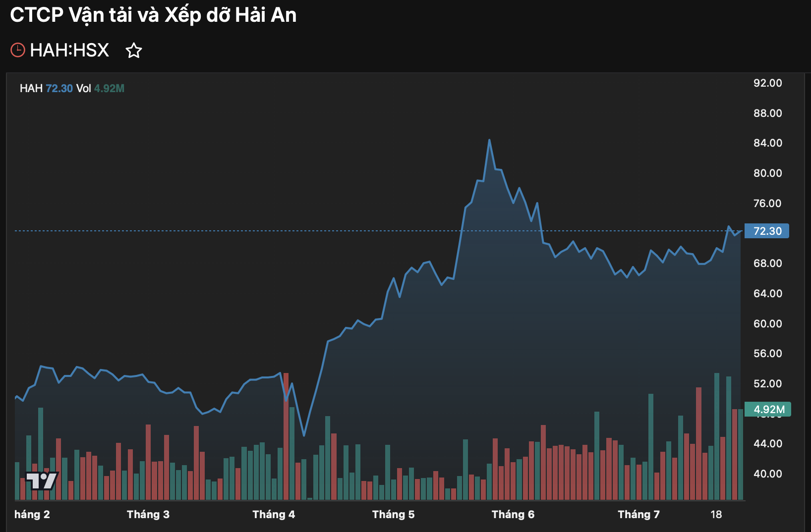Click the Tháng 4 label on the time axis
This screenshot has height=532, width=811.
tap(274, 515)
